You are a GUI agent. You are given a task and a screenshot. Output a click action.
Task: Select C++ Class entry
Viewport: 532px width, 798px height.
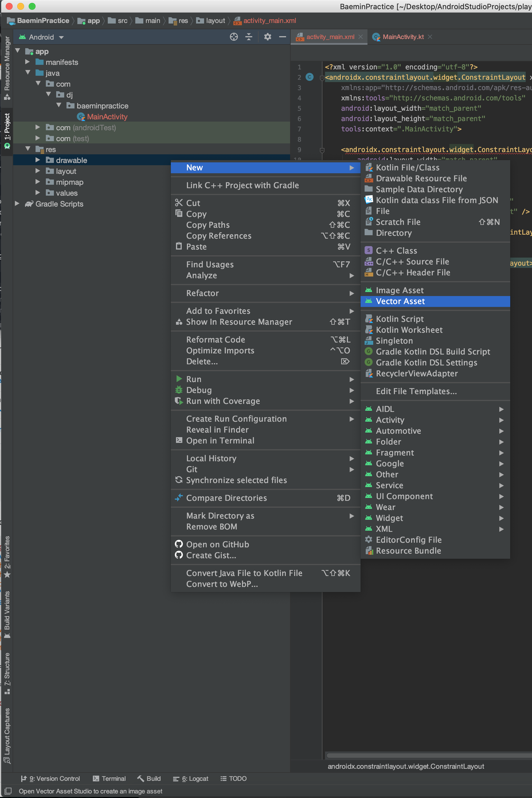[x=435, y=250]
